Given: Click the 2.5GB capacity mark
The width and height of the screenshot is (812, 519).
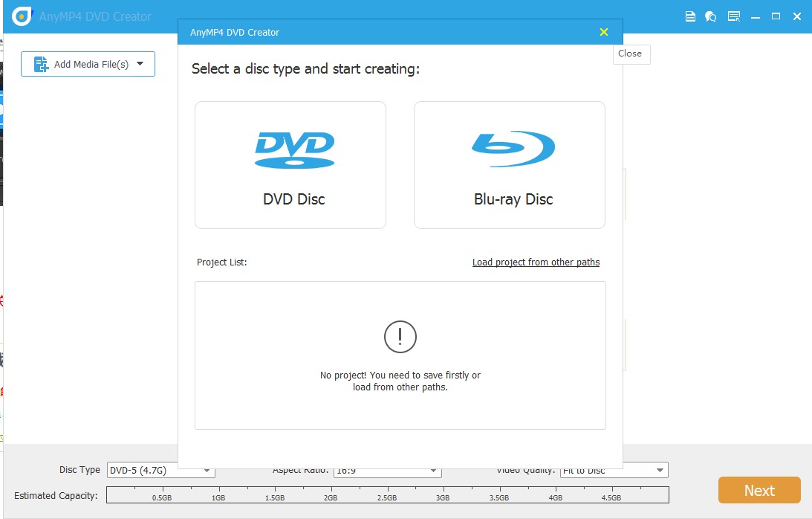Looking at the screenshot, I should click(387, 497).
